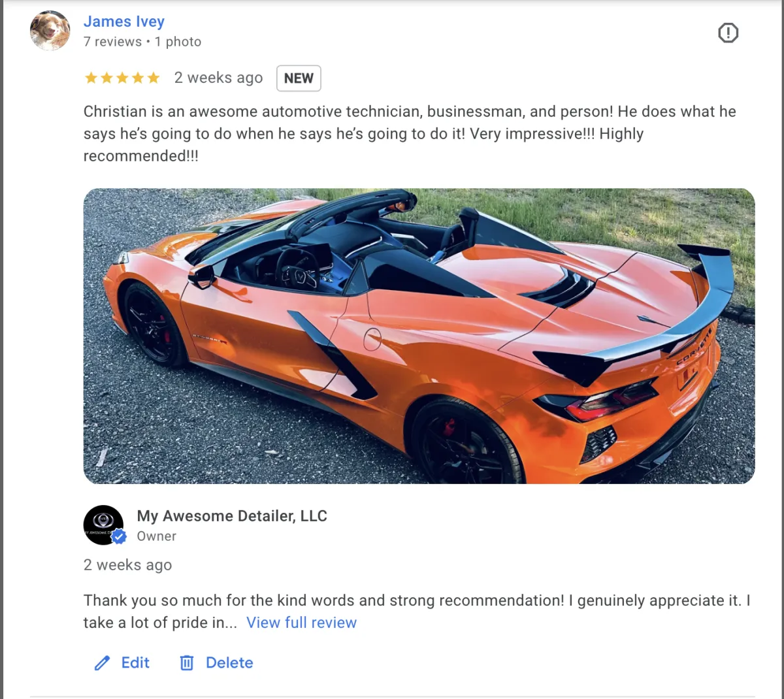Click the trash can Delete icon

click(187, 663)
